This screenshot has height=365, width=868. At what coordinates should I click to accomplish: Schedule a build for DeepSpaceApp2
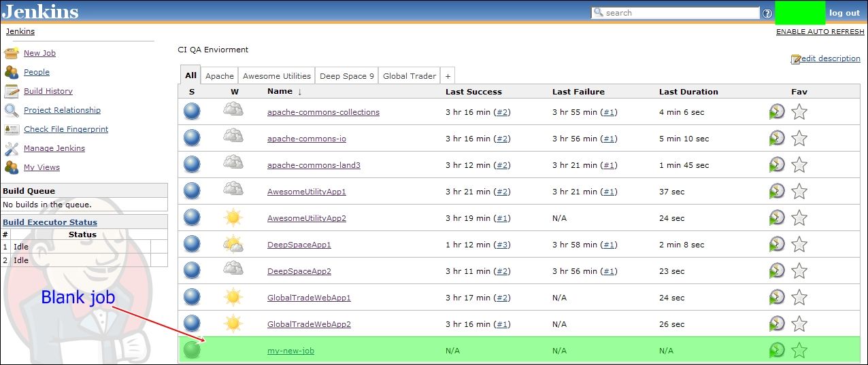(x=777, y=271)
